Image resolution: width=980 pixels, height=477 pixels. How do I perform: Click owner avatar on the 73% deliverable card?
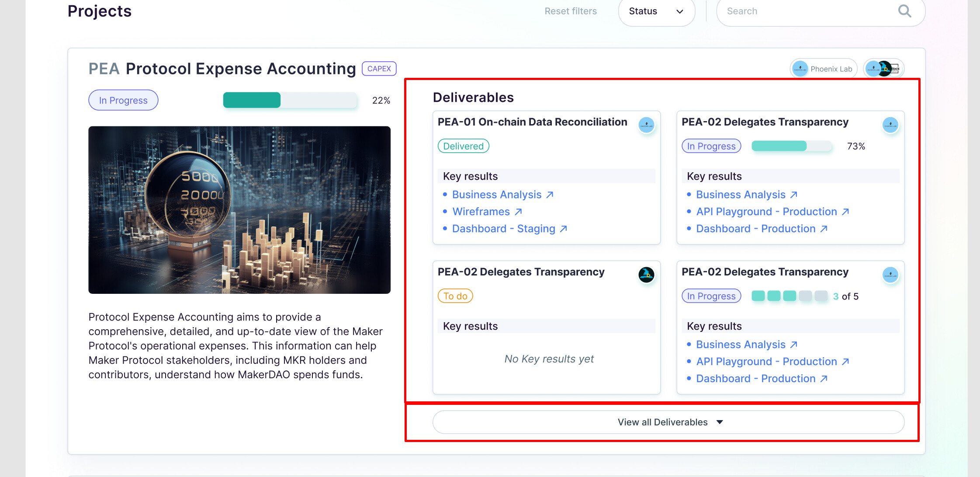(890, 125)
